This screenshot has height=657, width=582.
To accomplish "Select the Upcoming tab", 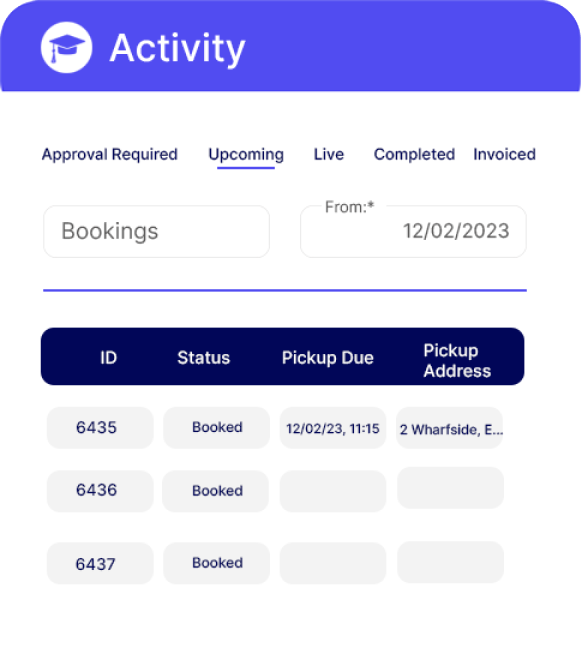I will 246,155.
